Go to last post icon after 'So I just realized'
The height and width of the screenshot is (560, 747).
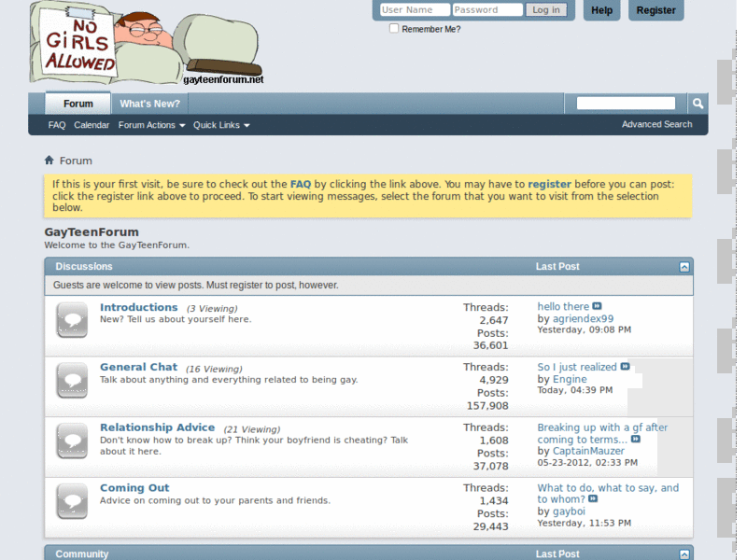tap(625, 367)
